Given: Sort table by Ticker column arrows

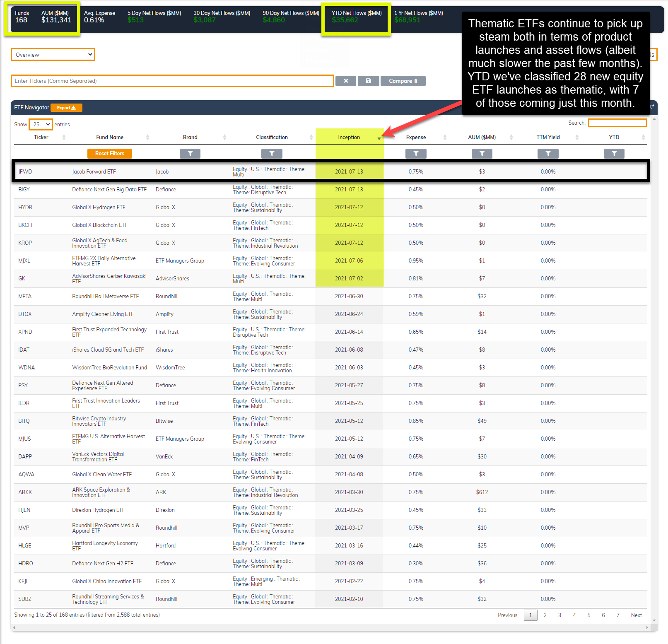Looking at the screenshot, I should click(64, 137).
